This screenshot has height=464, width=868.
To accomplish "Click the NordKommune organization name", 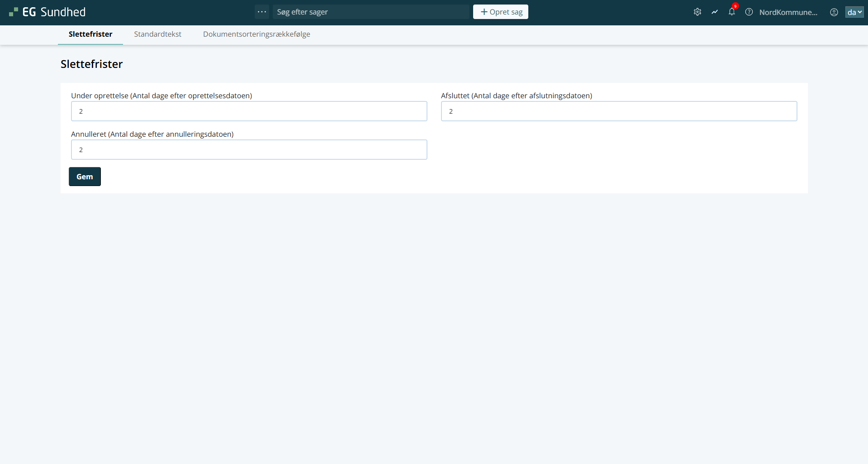I will click(x=788, y=12).
